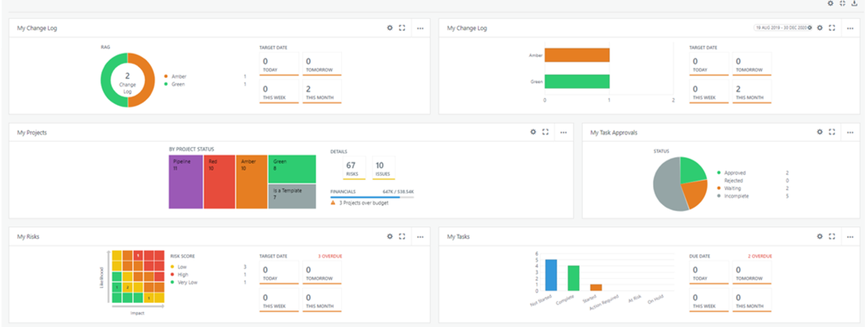Open TOMORROW tile in bar-chart Change Log widget
Image resolution: width=868 pixels, height=327 pixels.
[752, 64]
